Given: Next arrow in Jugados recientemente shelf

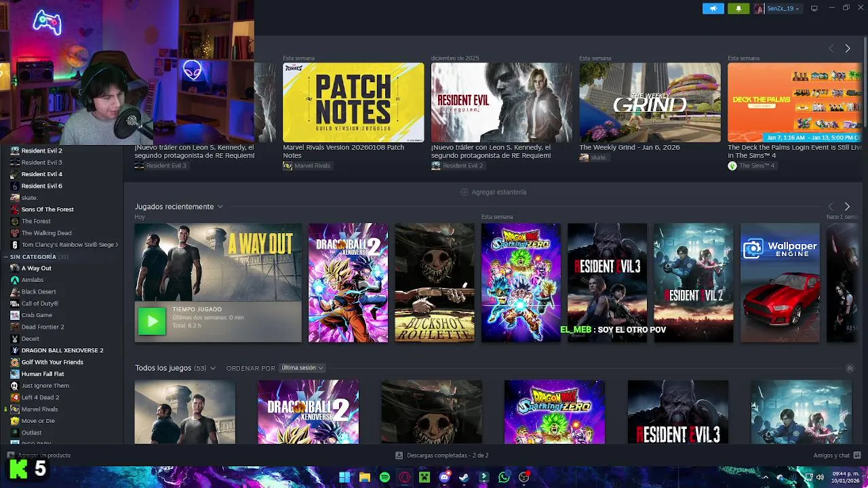Looking at the screenshot, I should pos(847,206).
